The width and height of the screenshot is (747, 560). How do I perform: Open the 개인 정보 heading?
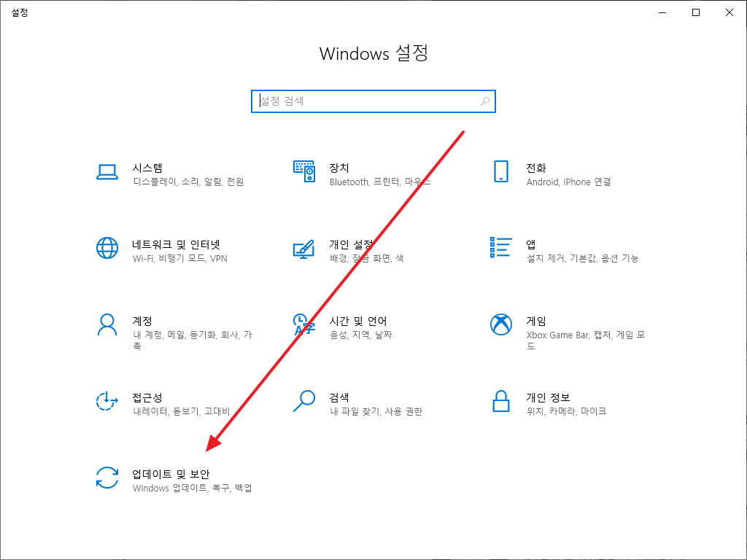548,397
